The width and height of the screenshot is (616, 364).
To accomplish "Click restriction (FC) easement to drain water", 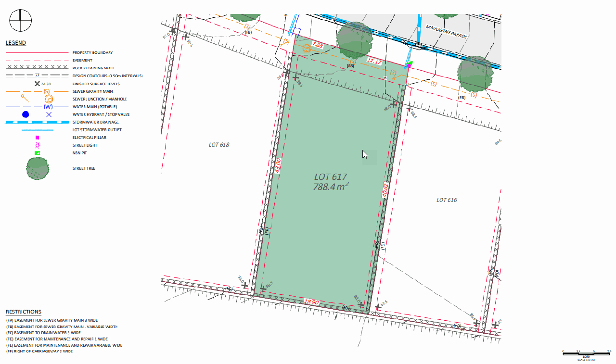I will [43, 333].
